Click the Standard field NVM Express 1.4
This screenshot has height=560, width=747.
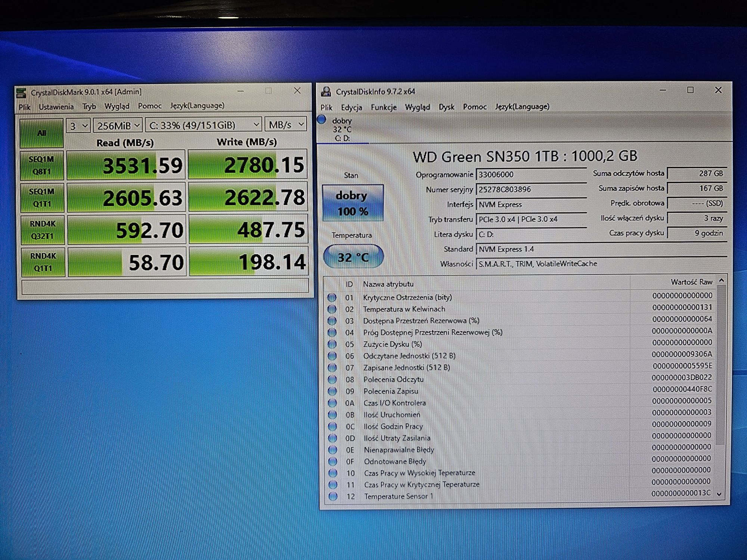(x=601, y=249)
